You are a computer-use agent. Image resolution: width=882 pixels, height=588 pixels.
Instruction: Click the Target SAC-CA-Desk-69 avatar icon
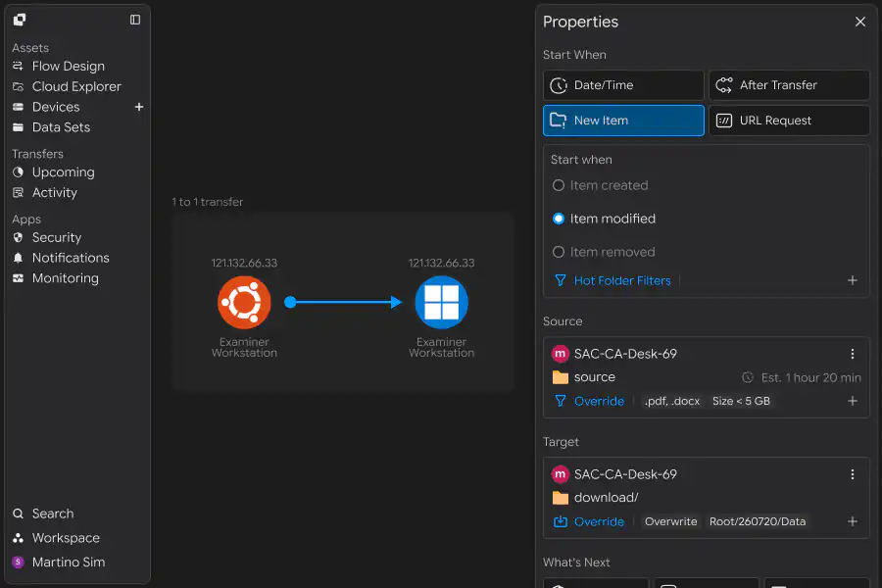point(560,474)
